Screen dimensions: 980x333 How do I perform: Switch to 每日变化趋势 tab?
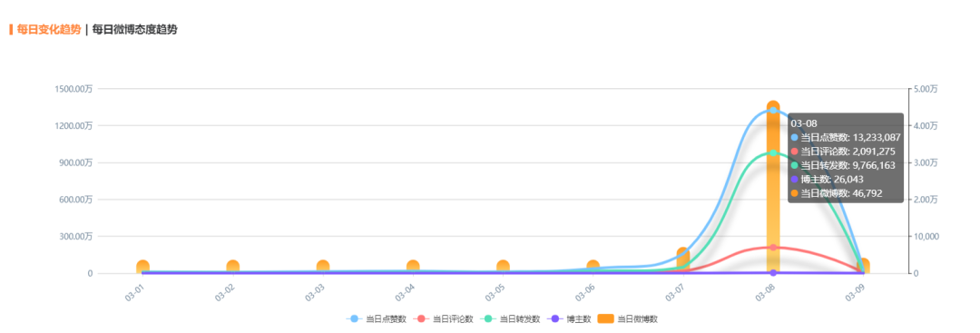coord(48,29)
